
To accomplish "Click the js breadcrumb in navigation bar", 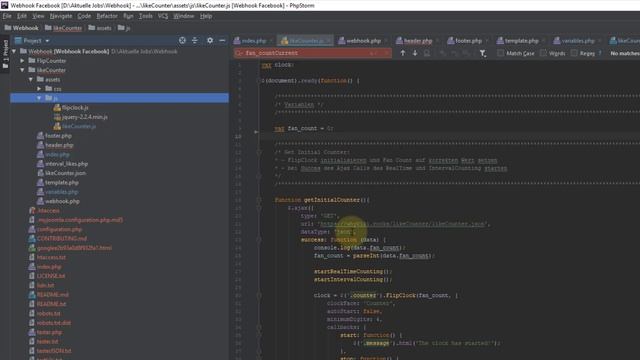I will click(124, 28).
